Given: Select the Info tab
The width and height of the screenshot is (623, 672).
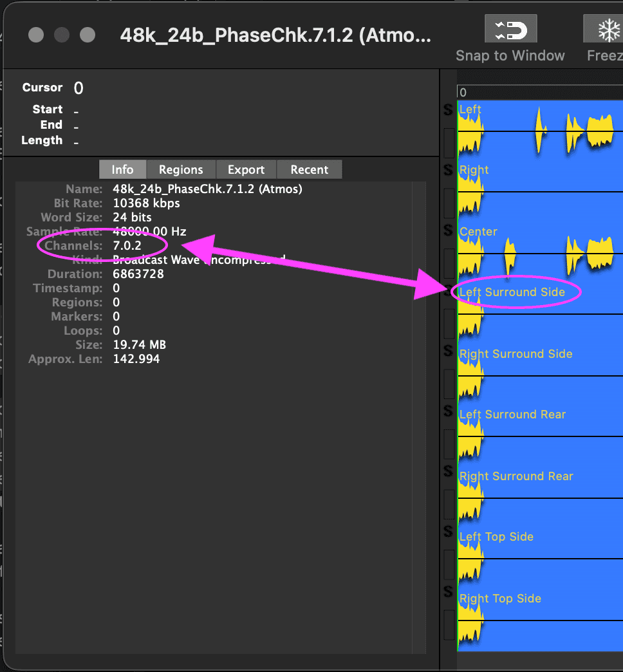Looking at the screenshot, I should coord(122,169).
